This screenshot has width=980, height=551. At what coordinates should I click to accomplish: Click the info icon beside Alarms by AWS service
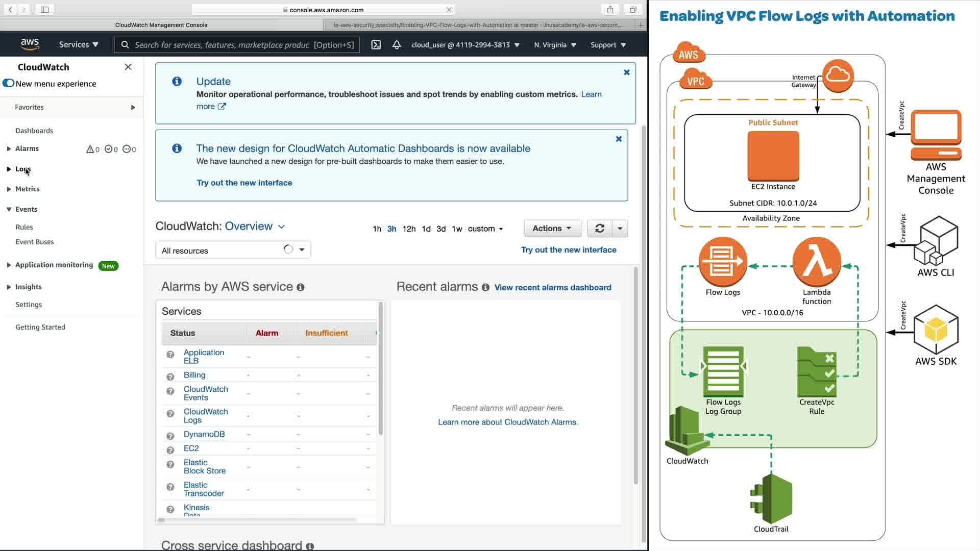[301, 288]
